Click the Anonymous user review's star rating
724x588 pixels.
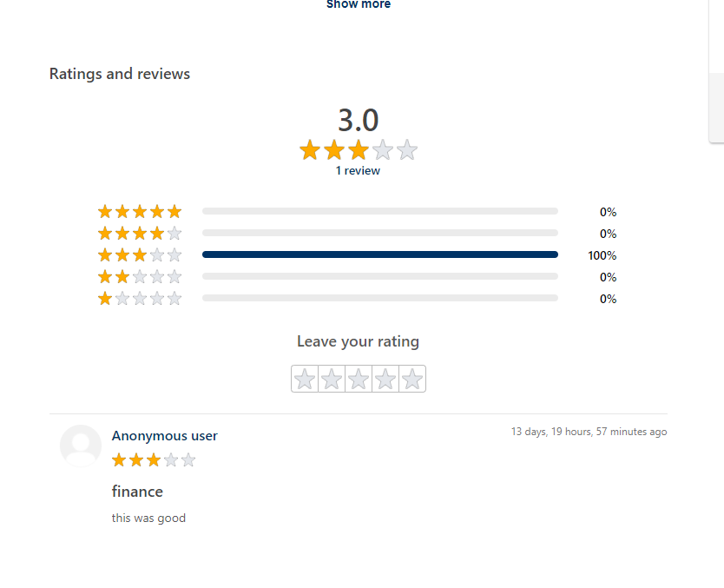click(154, 459)
